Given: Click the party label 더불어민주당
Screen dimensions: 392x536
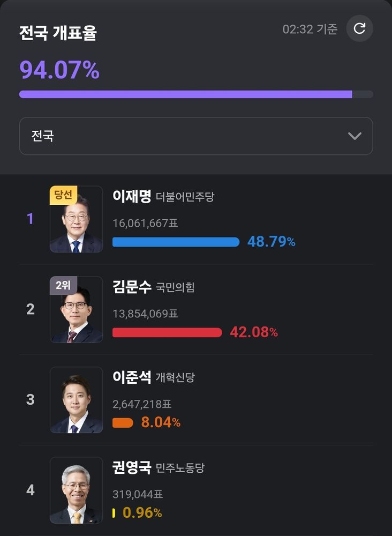Looking at the screenshot, I should point(185,197).
